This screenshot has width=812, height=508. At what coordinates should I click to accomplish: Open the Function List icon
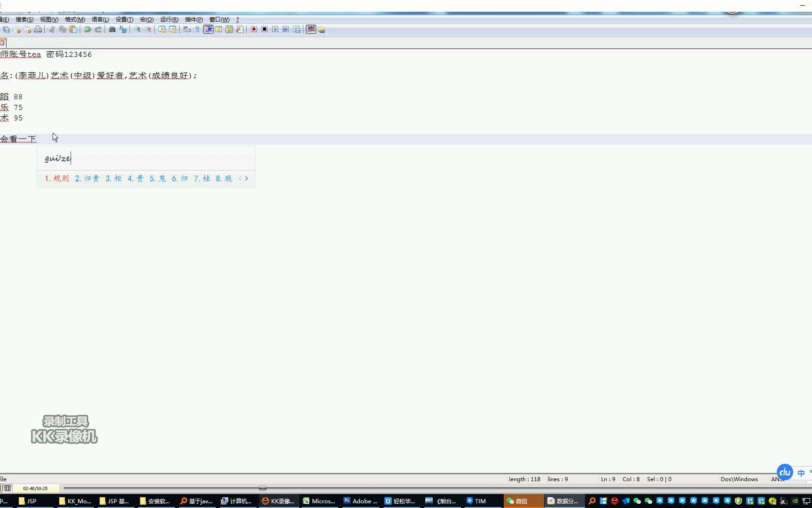click(x=240, y=30)
